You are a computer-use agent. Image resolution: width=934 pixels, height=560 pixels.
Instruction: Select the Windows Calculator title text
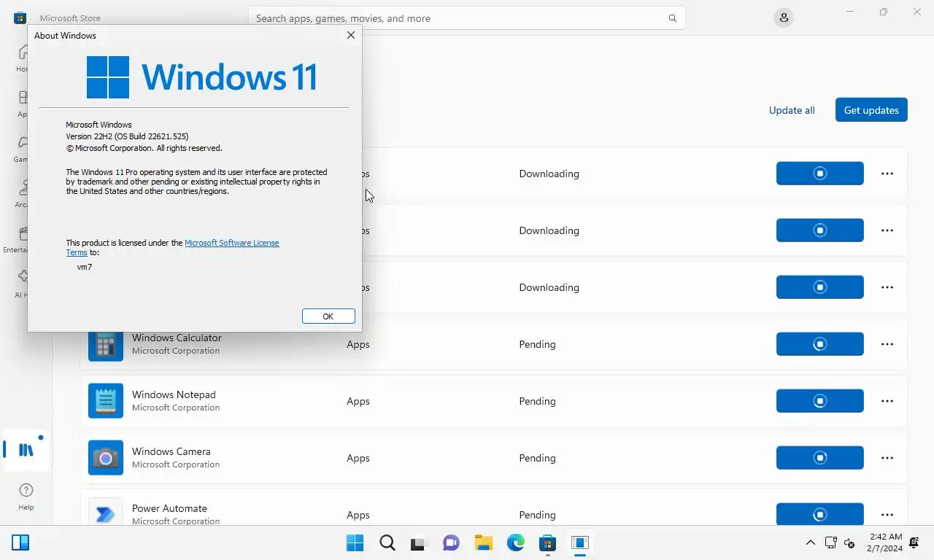click(x=177, y=338)
